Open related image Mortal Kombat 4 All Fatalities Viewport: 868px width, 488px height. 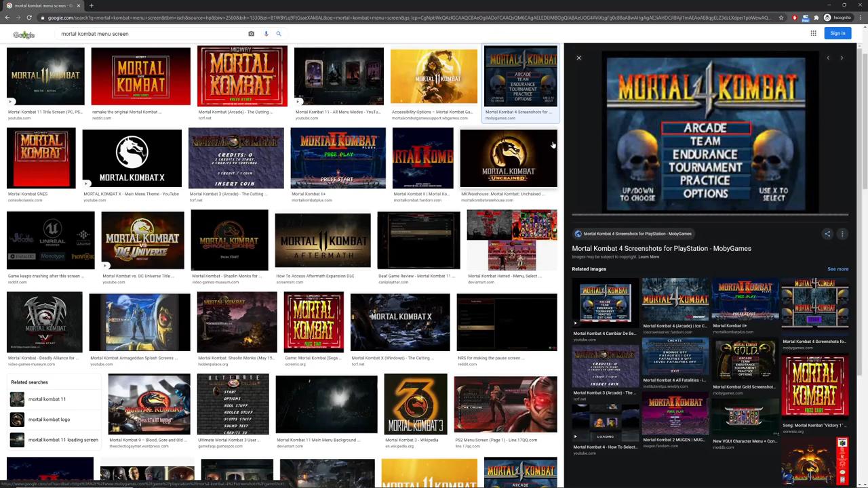(x=675, y=357)
